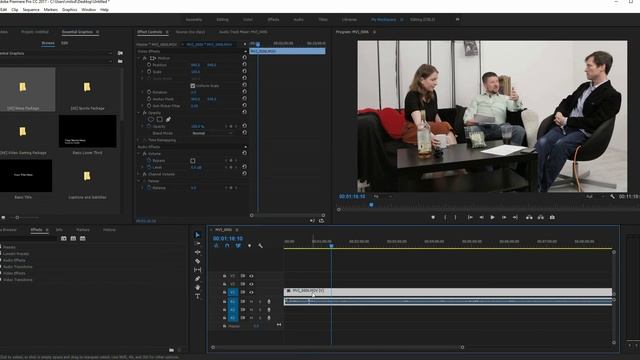Screen dimensions: 640x360
Task: Go to In point
Action: (470, 218)
